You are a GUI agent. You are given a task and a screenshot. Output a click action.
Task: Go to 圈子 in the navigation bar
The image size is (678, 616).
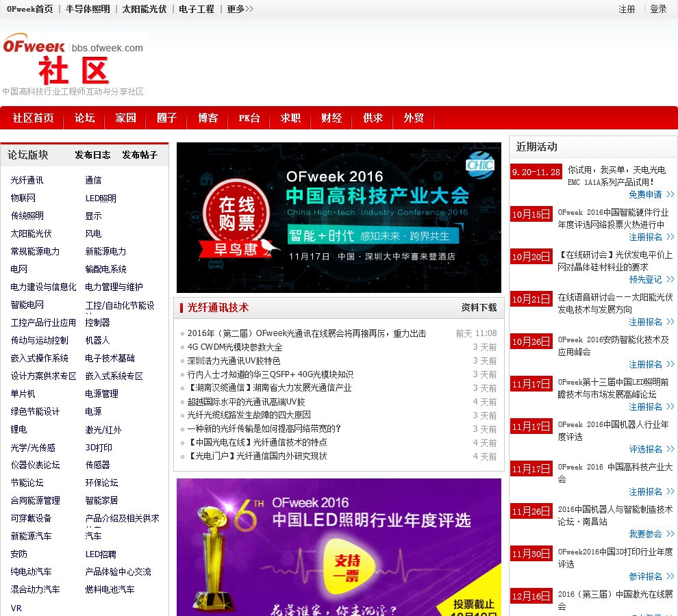tap(167, 118)
